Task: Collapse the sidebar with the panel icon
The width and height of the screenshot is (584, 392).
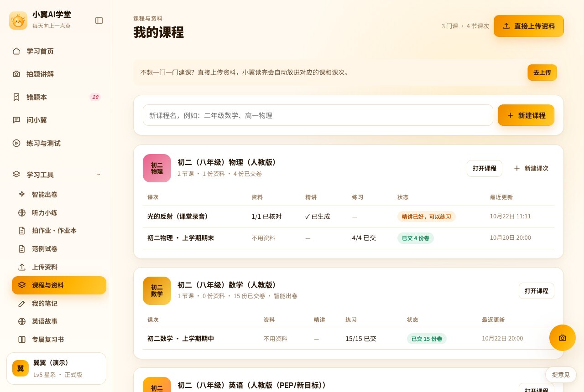Action: coord(99,21)
